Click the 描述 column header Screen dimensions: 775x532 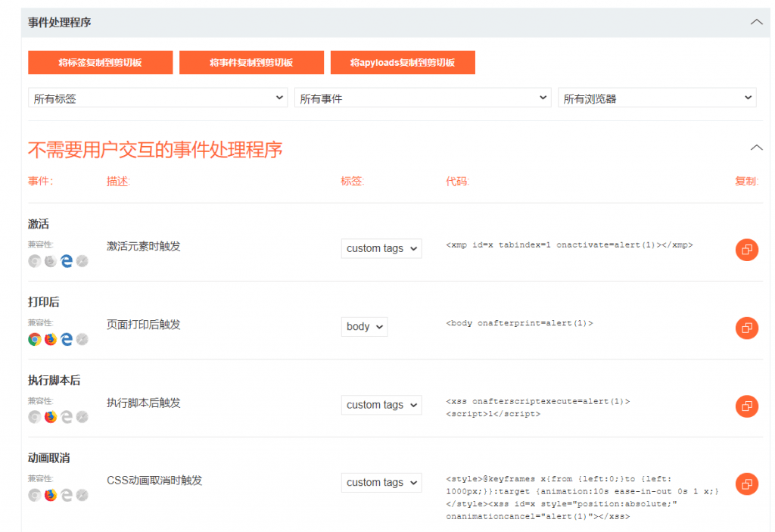pyautogui.click(x=119, y=182)
